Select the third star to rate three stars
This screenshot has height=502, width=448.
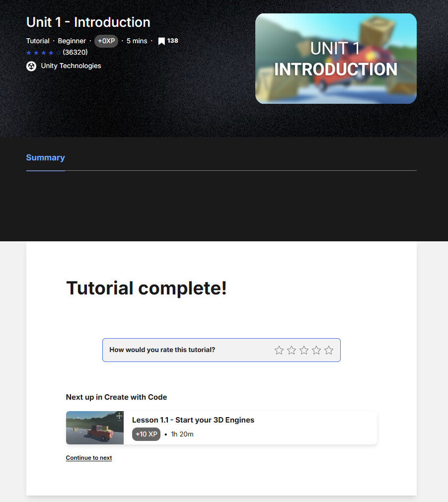click(x=303, y=350)
